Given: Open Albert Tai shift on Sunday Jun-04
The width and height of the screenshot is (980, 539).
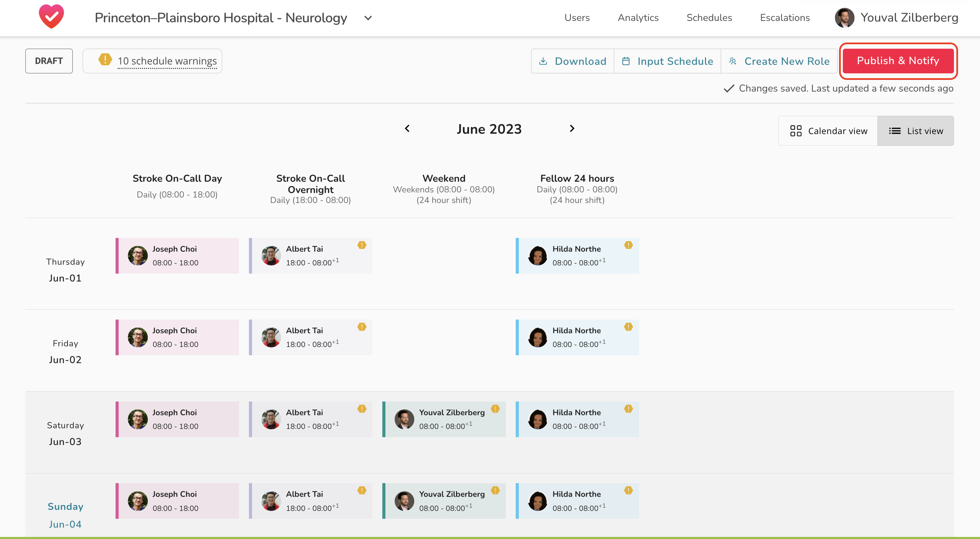Looking at the screenshot, I should click(310, 501).
